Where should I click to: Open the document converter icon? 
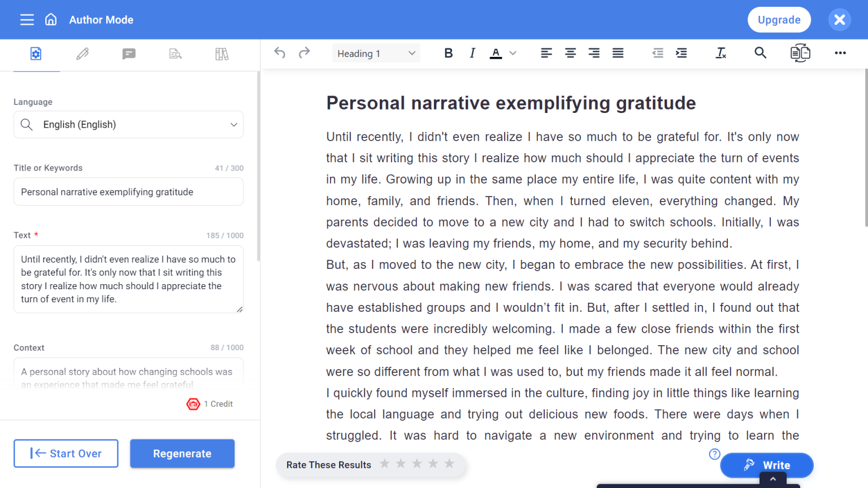coord(800,53)
